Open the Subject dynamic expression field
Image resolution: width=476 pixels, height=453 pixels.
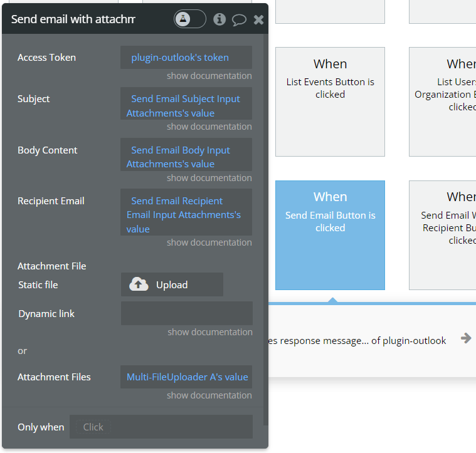186,106
